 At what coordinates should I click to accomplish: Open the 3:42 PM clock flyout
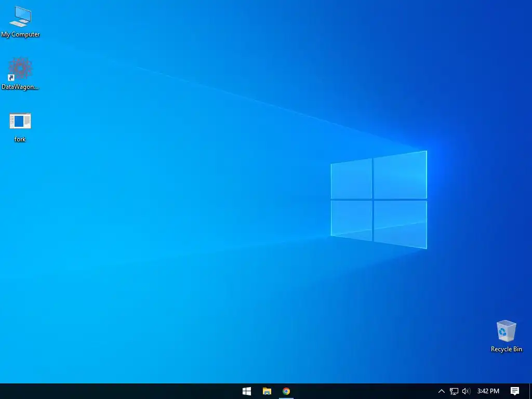coord(488,391)
